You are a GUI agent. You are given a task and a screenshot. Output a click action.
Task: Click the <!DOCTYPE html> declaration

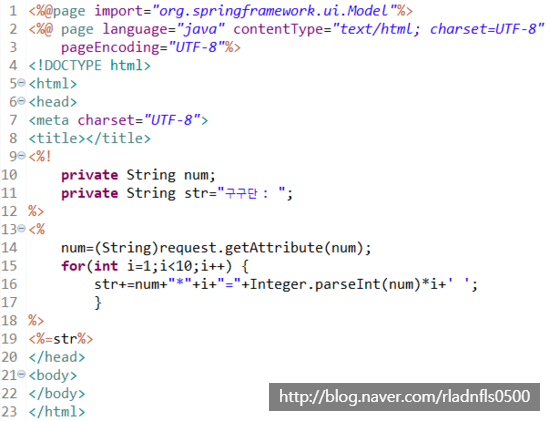click(x=89, y=65)
